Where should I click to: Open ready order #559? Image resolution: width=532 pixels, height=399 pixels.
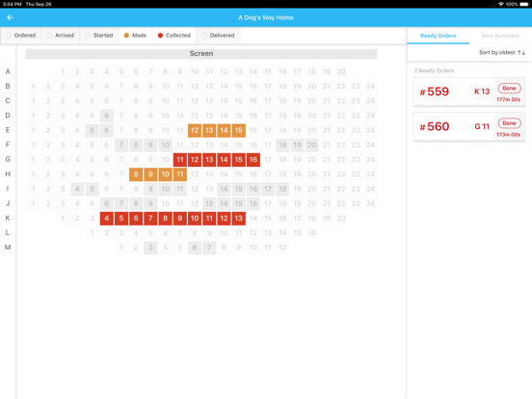tap(469, 92)
